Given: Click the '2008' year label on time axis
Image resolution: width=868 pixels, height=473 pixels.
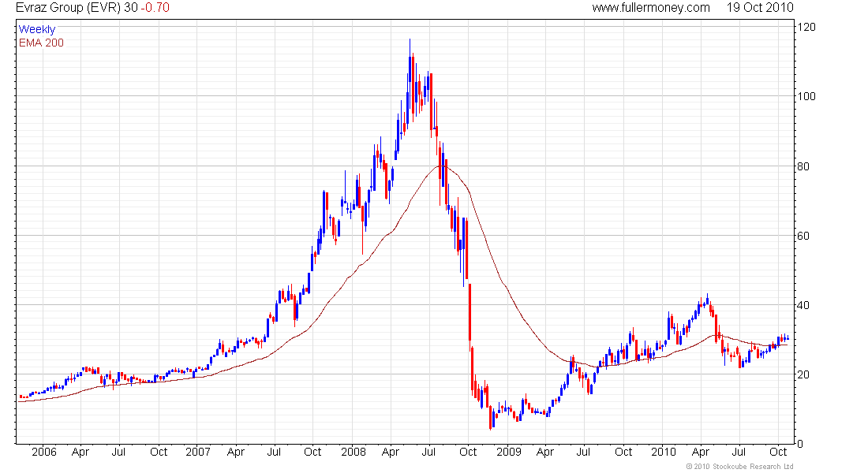Looking at the screenshot, I should (x=354, y=452).
